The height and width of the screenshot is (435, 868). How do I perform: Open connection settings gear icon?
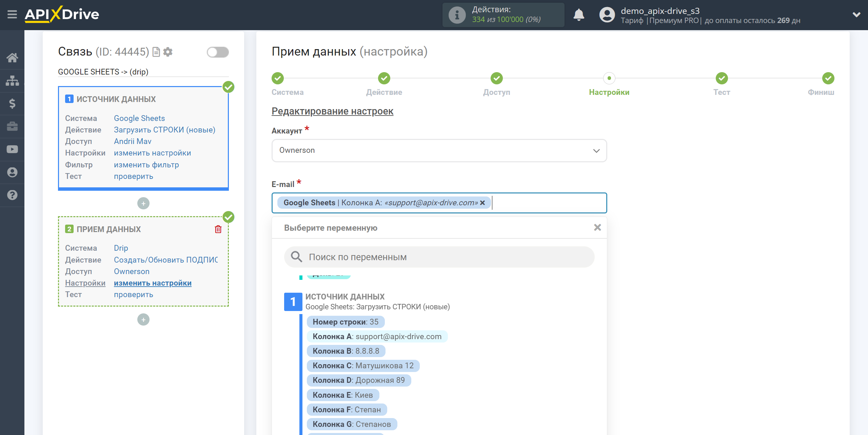tap(168, 52)
